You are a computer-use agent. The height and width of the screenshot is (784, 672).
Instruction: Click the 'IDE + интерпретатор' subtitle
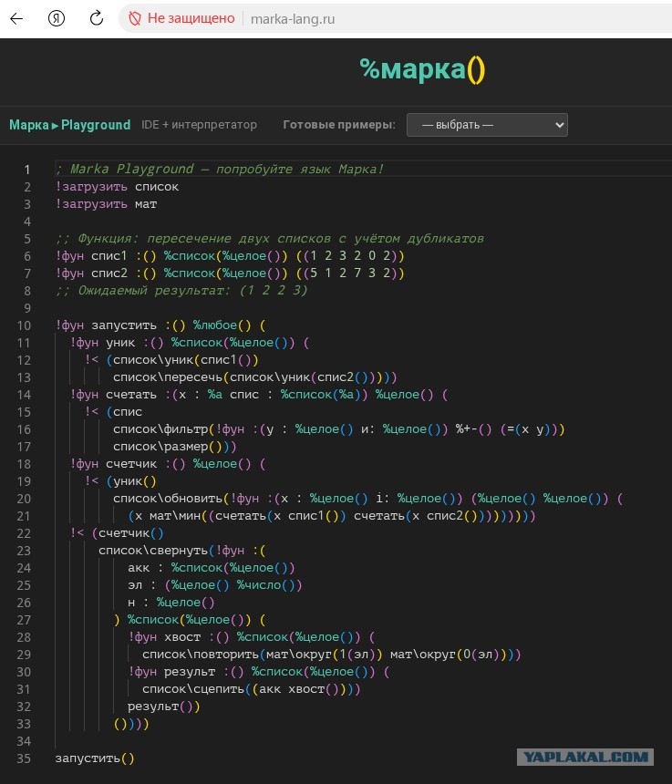click(199, 125)
